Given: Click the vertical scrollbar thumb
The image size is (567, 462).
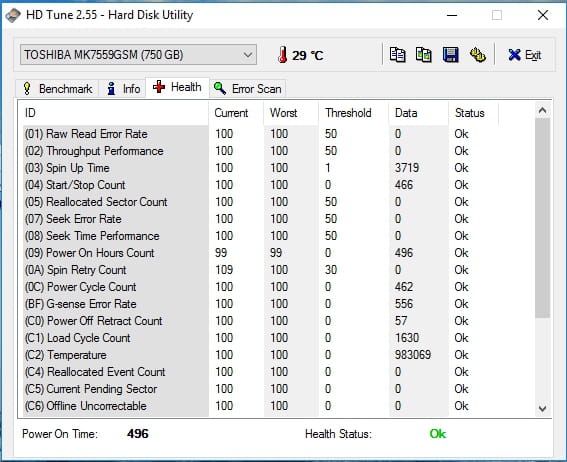Looking at the screenshot, I should (542, 218).
